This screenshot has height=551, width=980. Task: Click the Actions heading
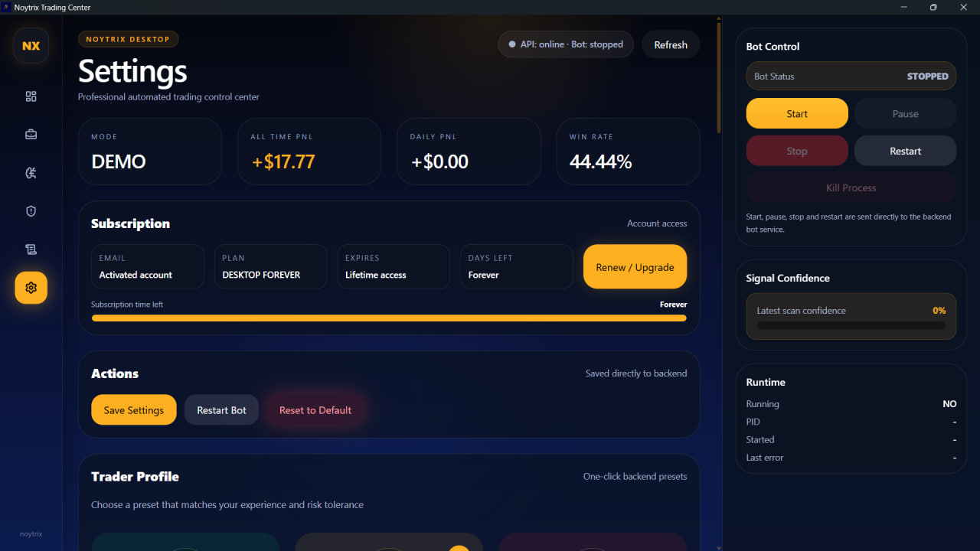pos(115,373)
